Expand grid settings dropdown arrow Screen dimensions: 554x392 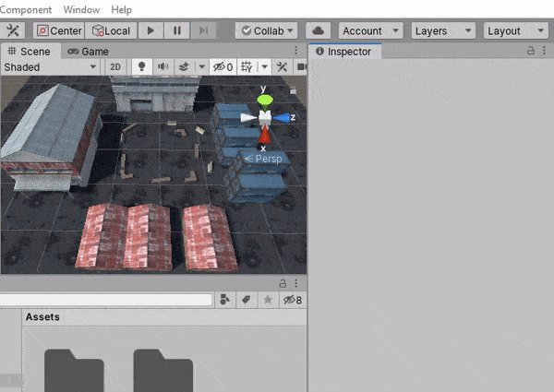point(264,66)
